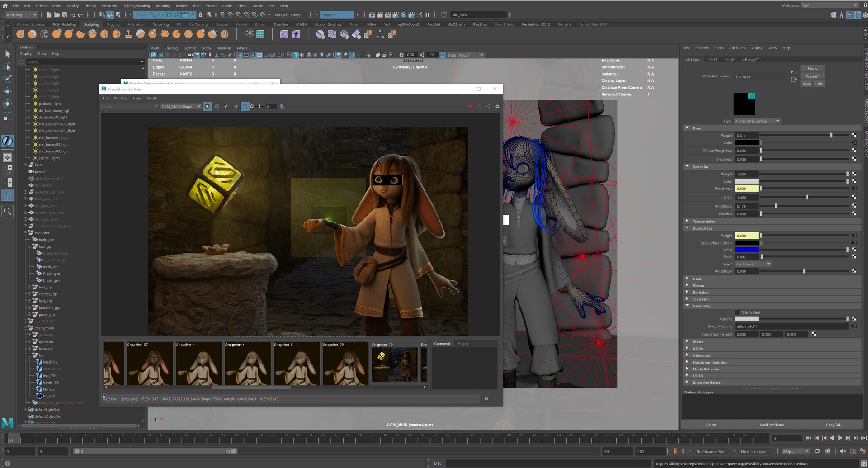Open the Arnold menu in menu bar

[257, 6]
